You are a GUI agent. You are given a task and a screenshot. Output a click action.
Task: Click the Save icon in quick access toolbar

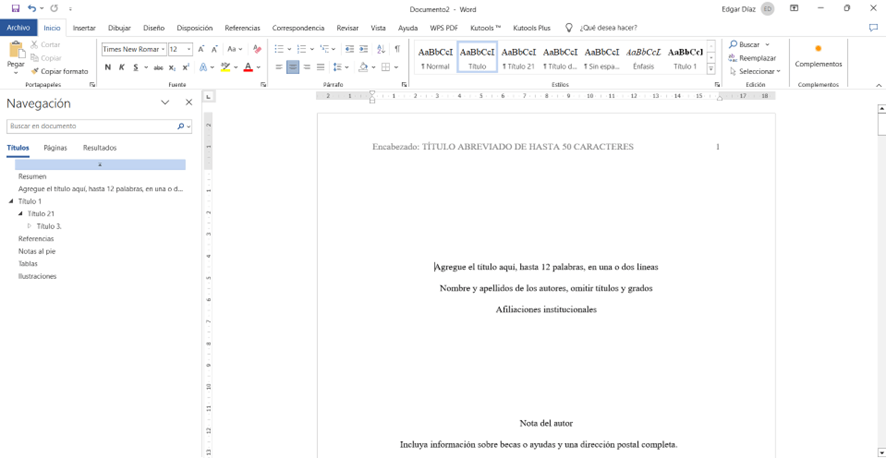15,8
